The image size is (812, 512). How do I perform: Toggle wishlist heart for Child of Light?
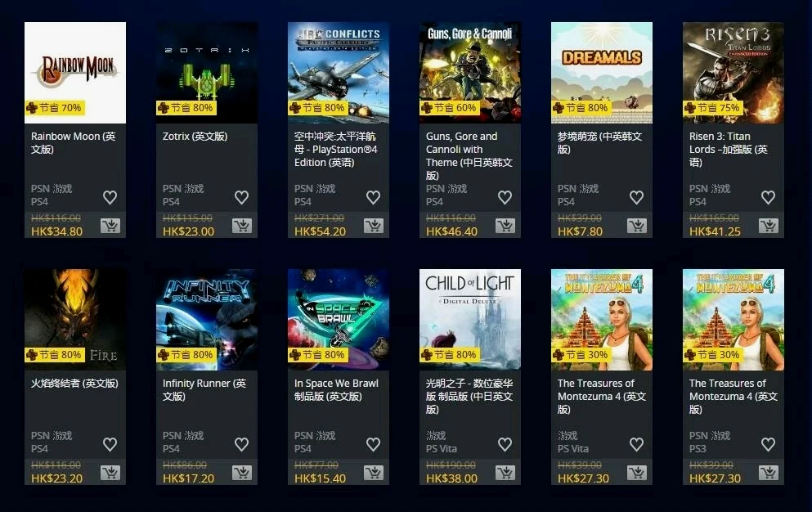505,445
